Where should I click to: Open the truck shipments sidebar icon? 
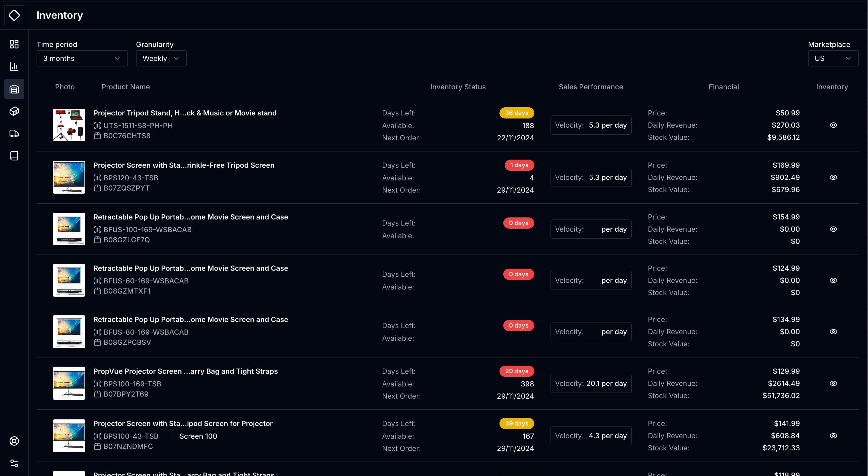click(x=14, y=133)
